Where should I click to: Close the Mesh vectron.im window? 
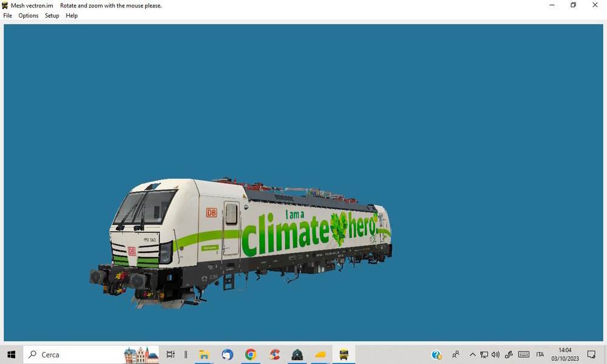[595, 5]
